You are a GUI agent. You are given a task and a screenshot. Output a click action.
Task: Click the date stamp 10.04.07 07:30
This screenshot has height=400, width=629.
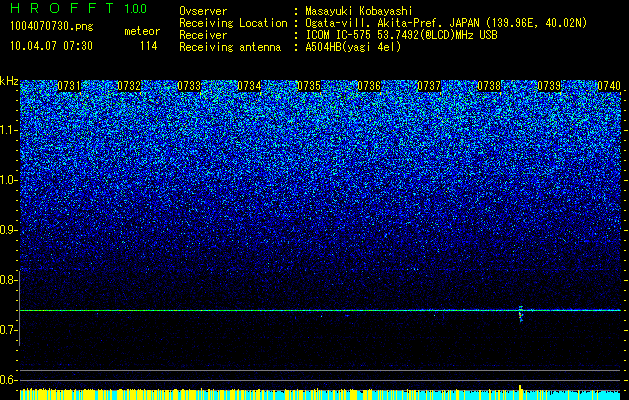tap(51, 46)
